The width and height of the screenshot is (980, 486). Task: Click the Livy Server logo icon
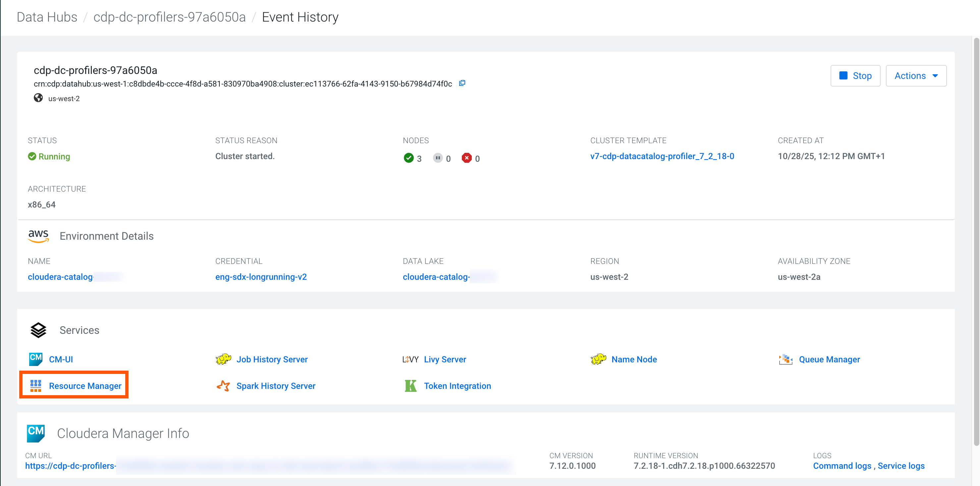click(x=410, y=359)
